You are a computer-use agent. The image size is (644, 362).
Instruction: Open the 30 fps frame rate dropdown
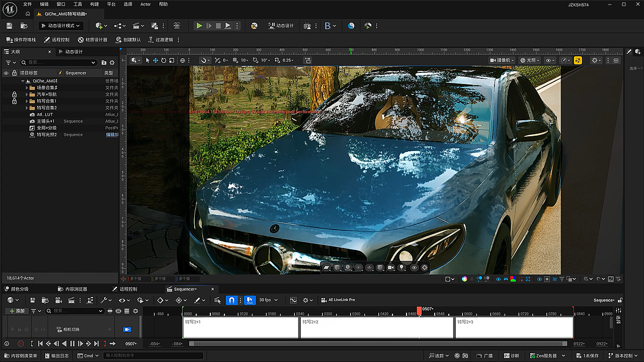tap(268, 300)
